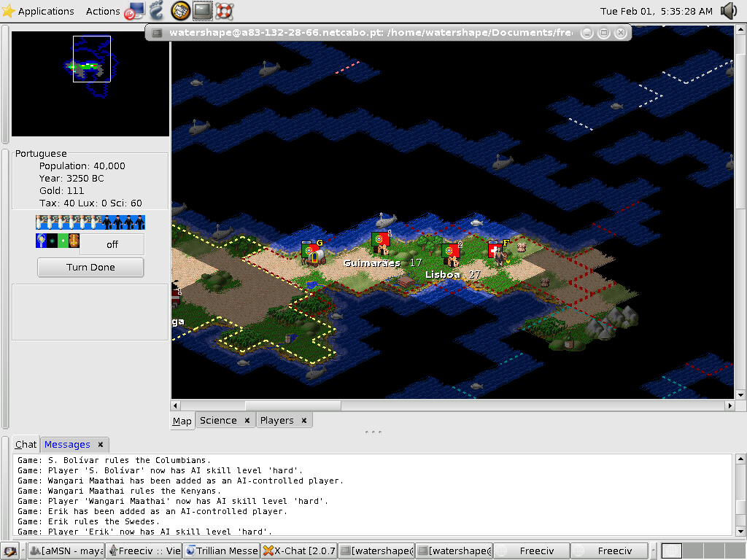Click the map scroll up arrow

click(740, 29)
